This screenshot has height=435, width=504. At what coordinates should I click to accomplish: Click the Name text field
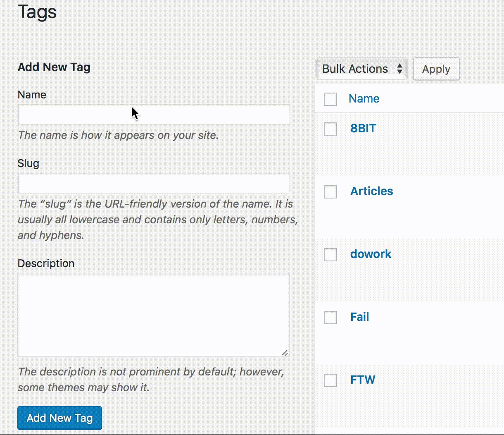click(x=154, y=115)
